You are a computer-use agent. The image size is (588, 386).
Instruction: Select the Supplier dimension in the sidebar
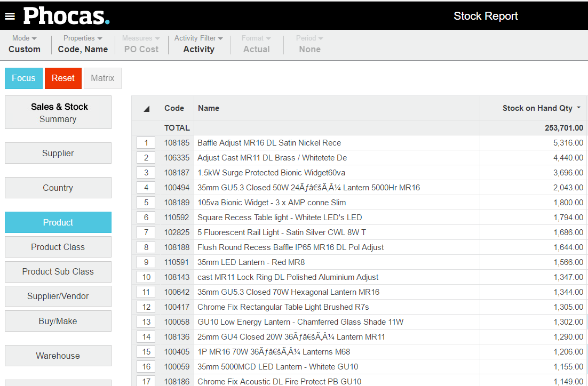coord(58,153)
